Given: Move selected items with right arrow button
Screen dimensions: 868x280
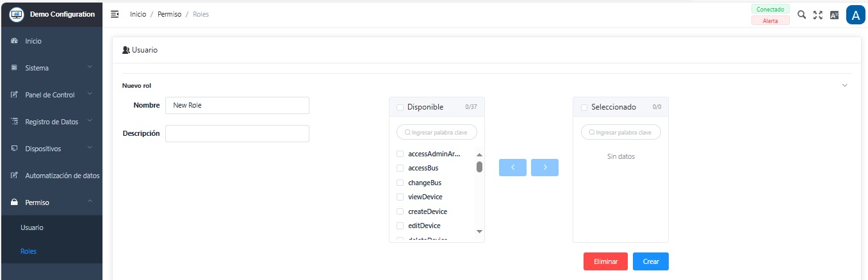Looking at the screenshot, I should (545, 167).
